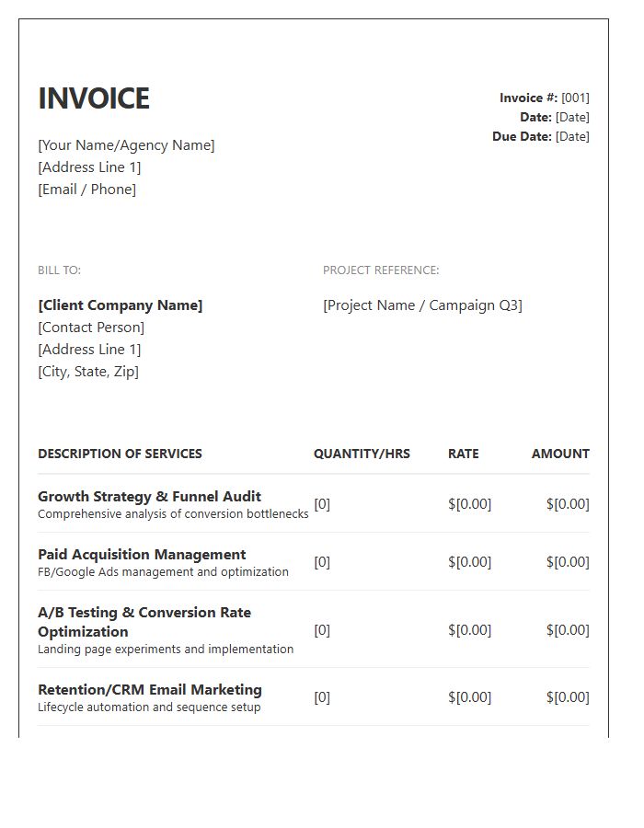The width and height of the screenshot is (644, 828).
Task: Click the DESCRIPTION OF SERVICES column header
Action: coord(120,454)
